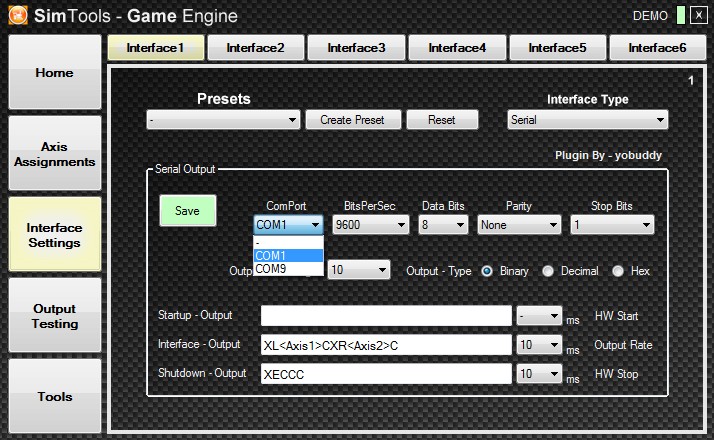
Task: Click the Reset button
Action: pyautogui.click(x=442, y=120)
